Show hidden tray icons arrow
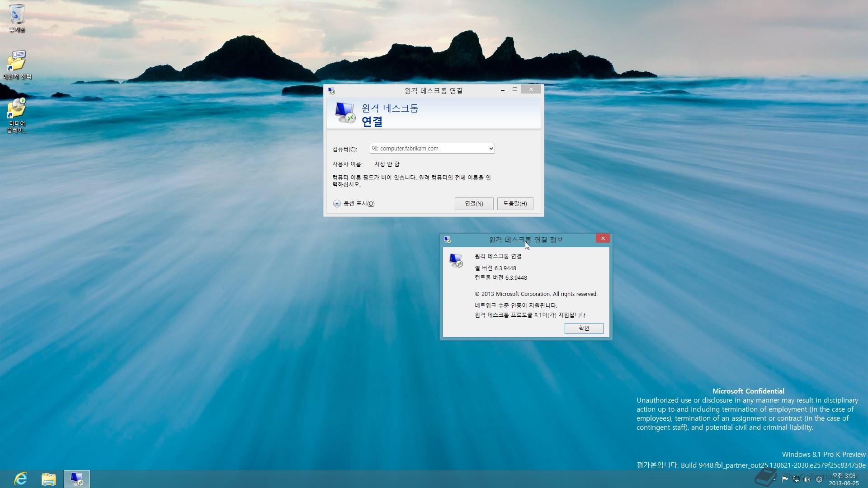The width and height of the screenshot is (868, 488). (x=775, y=479)
